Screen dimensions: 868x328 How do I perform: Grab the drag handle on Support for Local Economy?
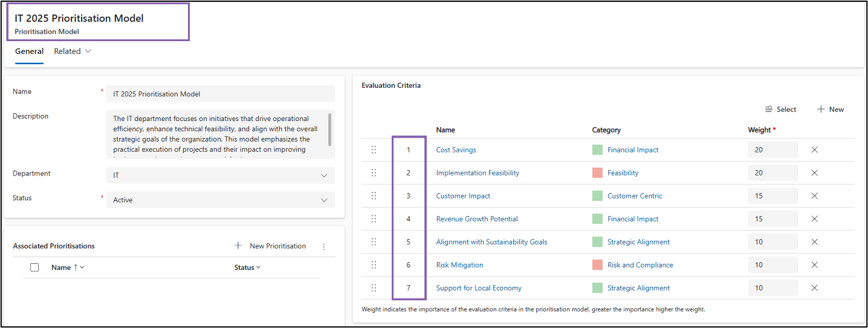tap(374, 288)
